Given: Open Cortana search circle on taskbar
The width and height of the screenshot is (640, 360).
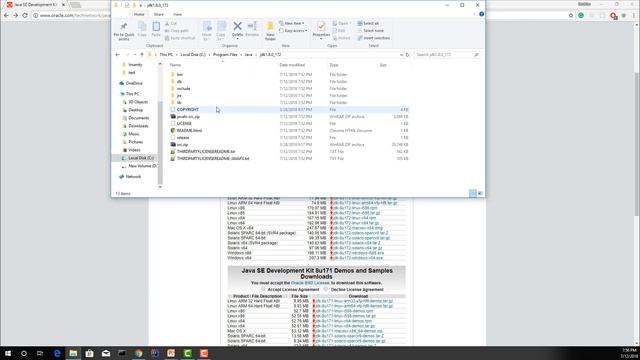Looking at the screenshot, I should (24, 353).
